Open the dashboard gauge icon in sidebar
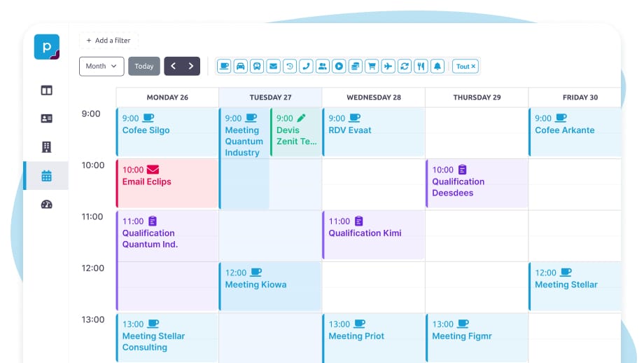Screen dimensions: 644x363 click(46, 205)
